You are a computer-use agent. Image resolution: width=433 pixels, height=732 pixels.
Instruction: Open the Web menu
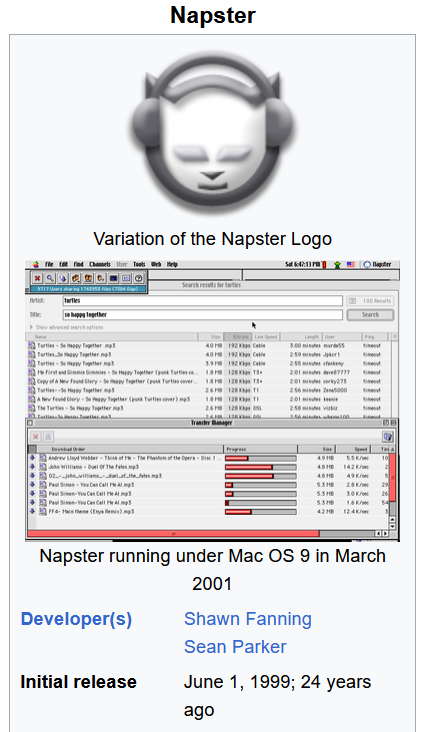pos(156,264)
